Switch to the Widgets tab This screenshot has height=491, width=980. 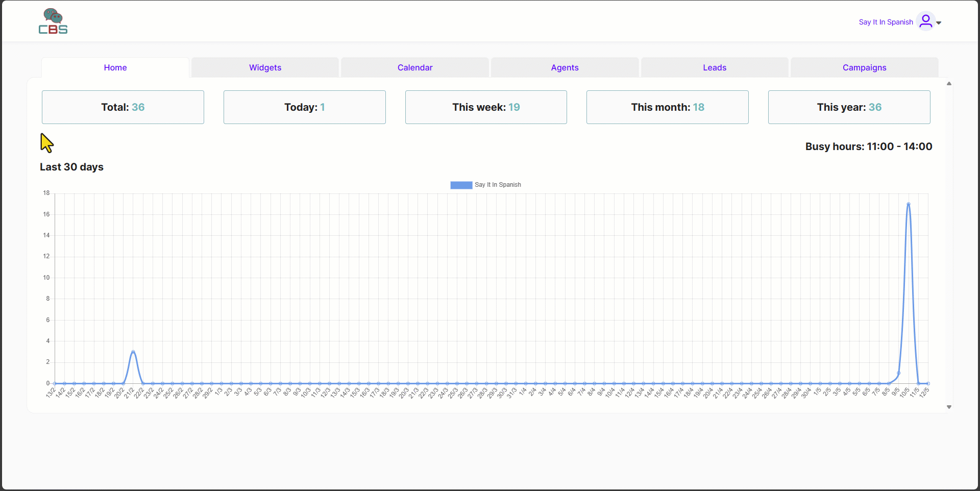265,67
